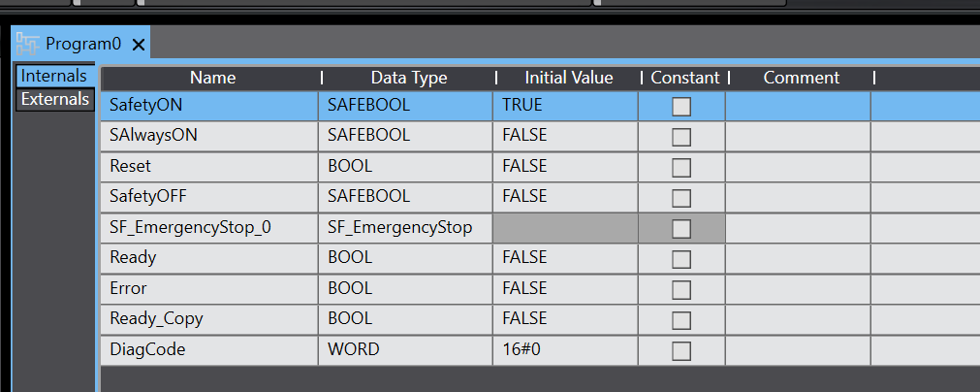Screen dimensions: 980x392
Task: Select the DiagCode variable name
Action: 209,349
